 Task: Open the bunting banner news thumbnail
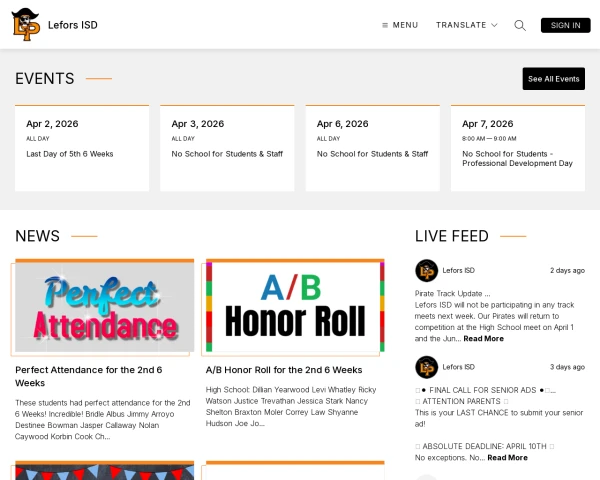click(104, 471)
